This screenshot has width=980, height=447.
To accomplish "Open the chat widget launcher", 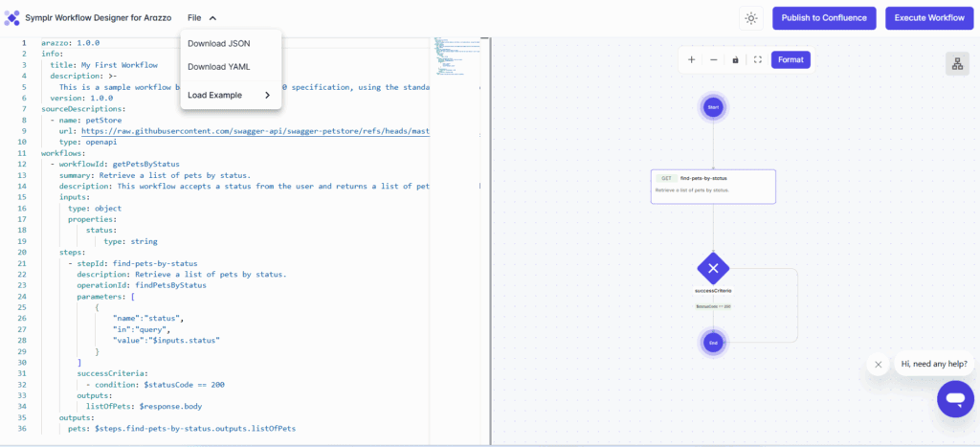I will click(x=955, y=399).
